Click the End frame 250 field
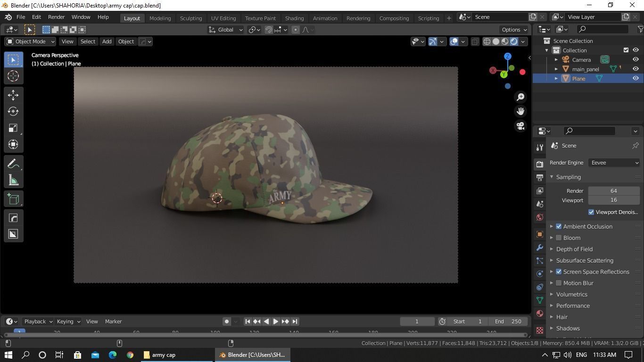This screenshot has width=644, height=362. click(508, 321)
